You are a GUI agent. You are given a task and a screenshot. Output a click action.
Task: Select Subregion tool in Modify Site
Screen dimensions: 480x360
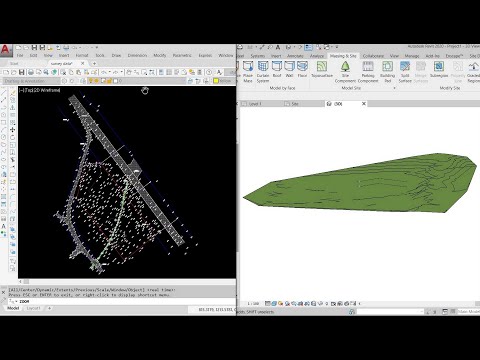439,69
